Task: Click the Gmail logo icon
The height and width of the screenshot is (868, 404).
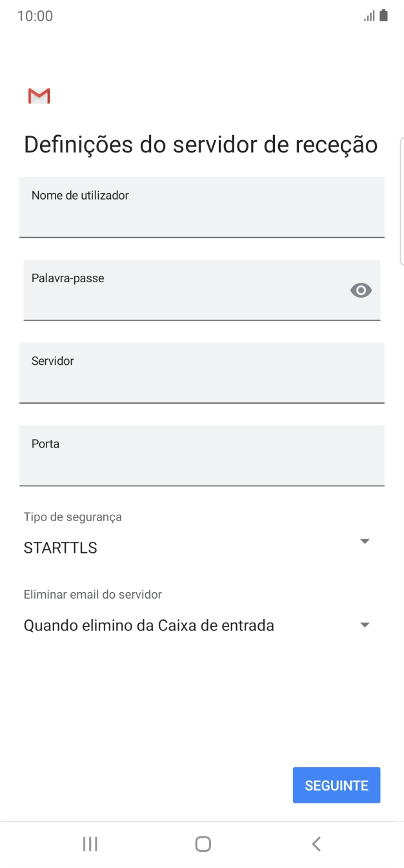Action: coord(38,95)
